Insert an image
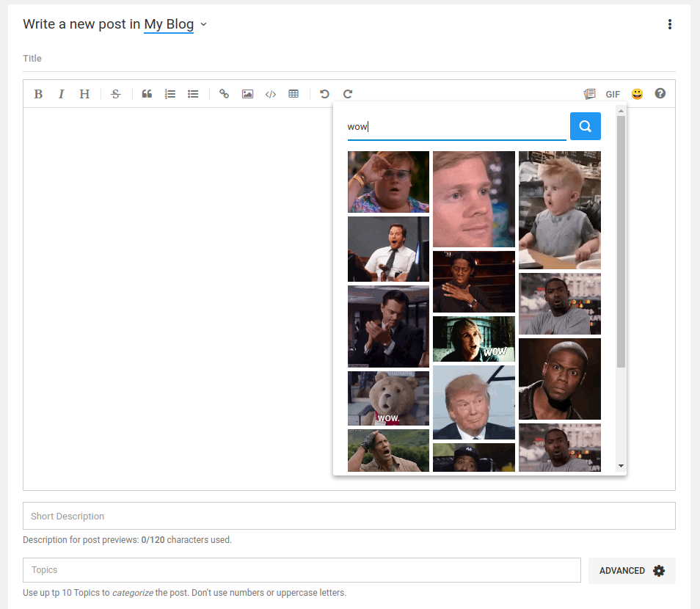The image size is (700, 609). pos(247,94)
